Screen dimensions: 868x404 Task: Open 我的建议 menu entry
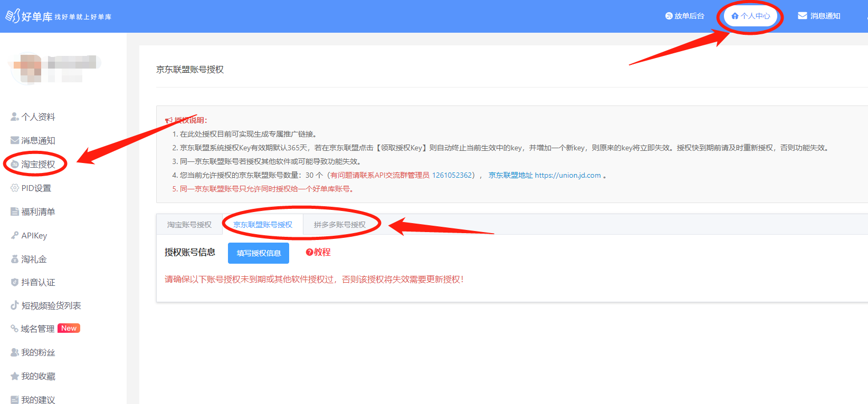click(x=38, y=399)
